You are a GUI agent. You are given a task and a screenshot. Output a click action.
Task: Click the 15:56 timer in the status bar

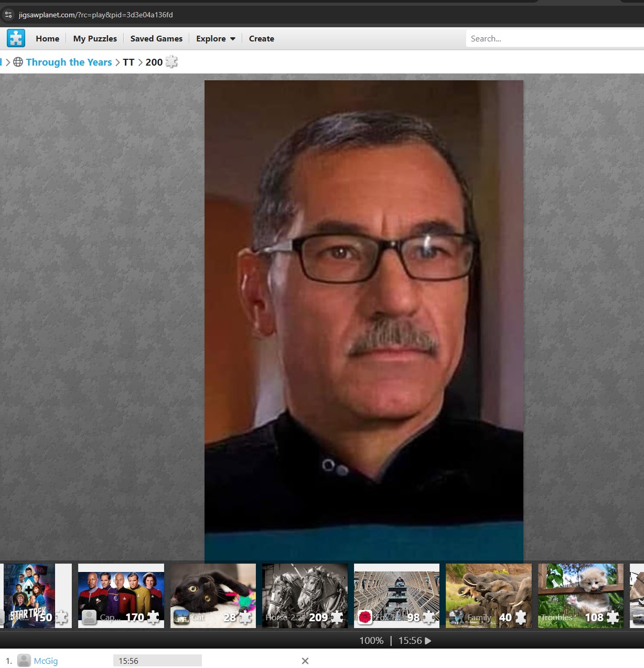[x=410, y=641]
